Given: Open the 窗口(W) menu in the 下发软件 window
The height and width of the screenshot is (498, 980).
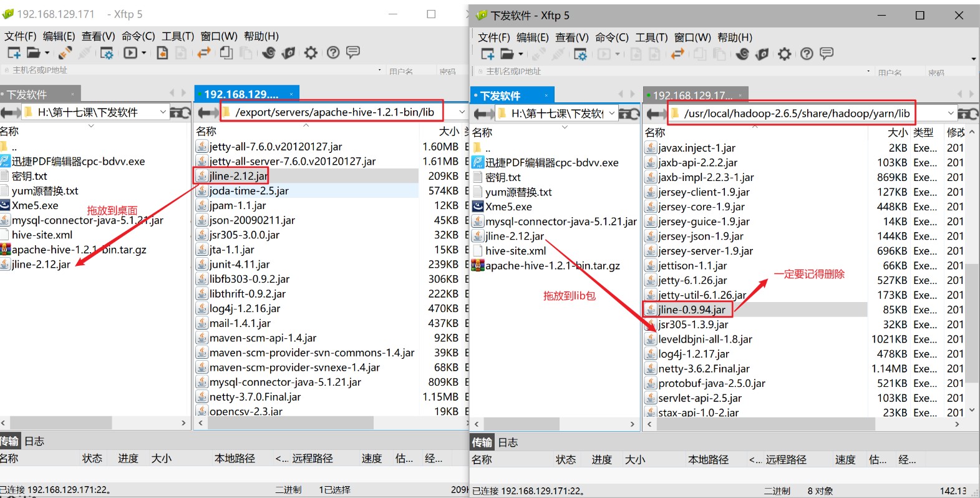Looking at the screenshot, I should (x=692, y=37).
